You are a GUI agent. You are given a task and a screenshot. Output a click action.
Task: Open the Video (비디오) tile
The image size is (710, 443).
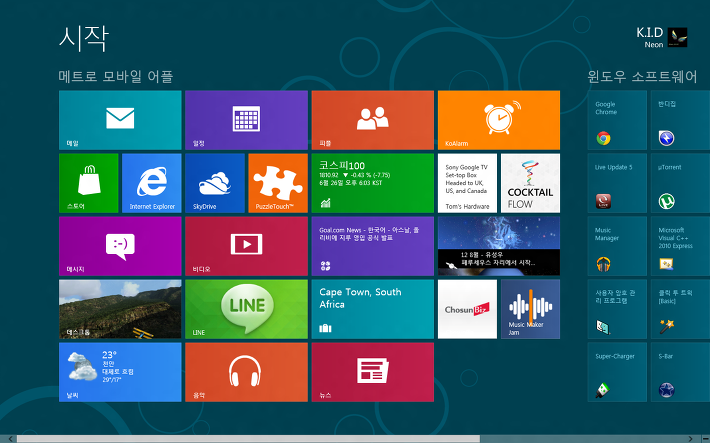pyautogui.click(x=246, y=246)
